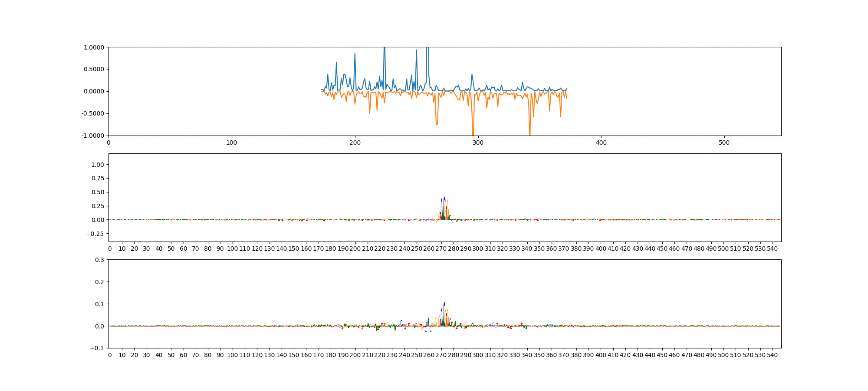Click the blue line start near x=173
The height and width of the screenshot is (391, 868).
322,89
